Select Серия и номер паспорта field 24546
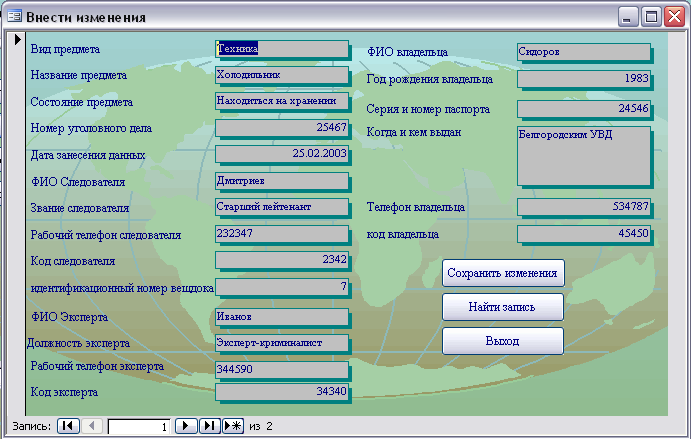 583,108
